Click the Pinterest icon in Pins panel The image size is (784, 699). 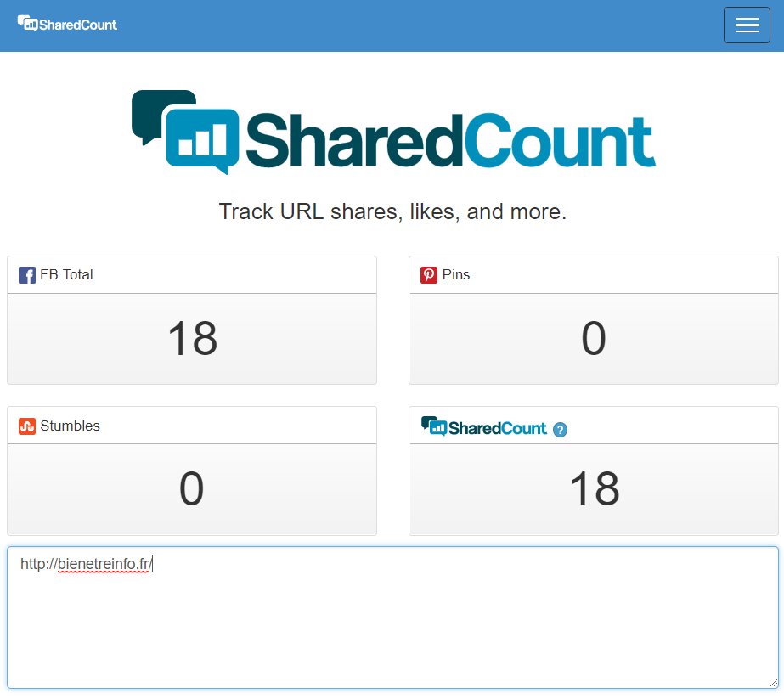429,275
